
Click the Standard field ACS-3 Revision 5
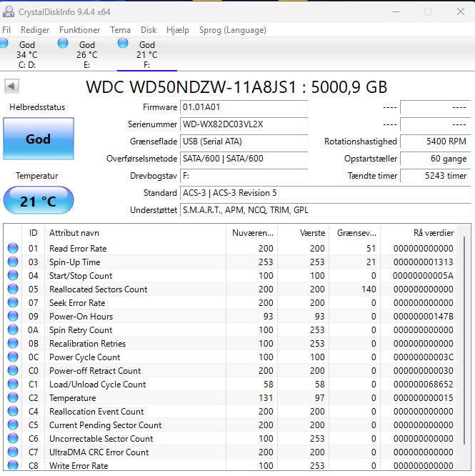[326, 193]
